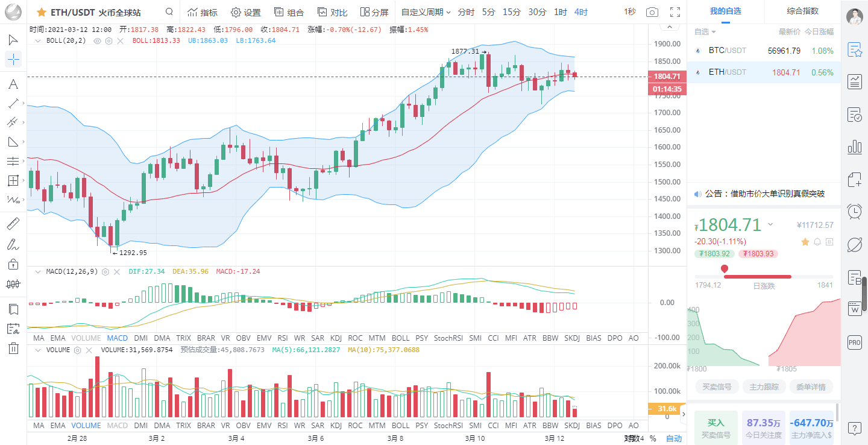Toggle 自动 auto scale
The image size is (868, 445).
tap(674, 438)
